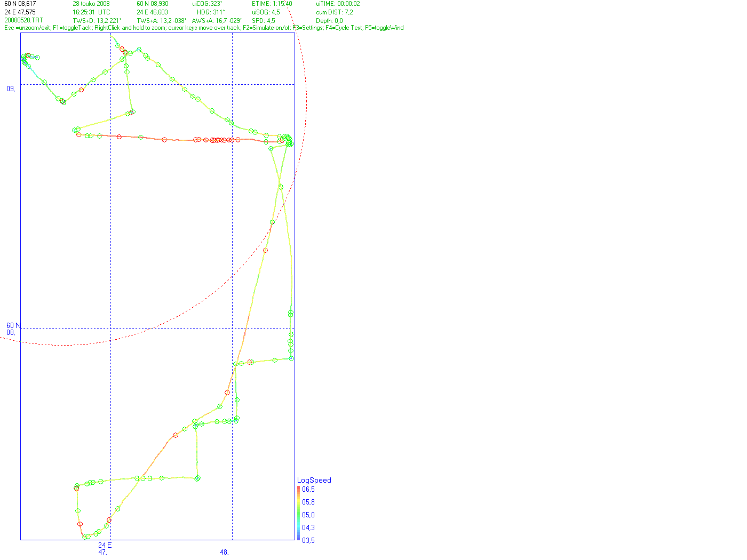Click the SPD: 4,5 readout
Screen dimensions: 747x560
click(x=264, y=21)
